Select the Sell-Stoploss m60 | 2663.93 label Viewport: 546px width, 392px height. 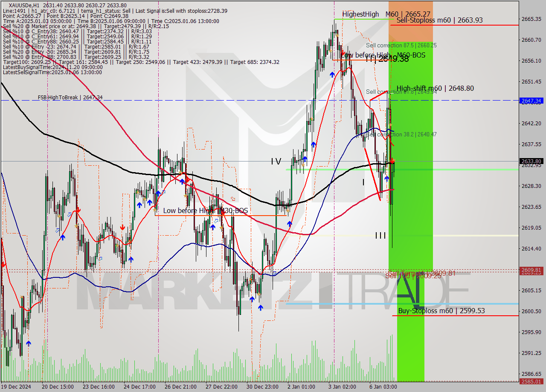pos(439,20)
